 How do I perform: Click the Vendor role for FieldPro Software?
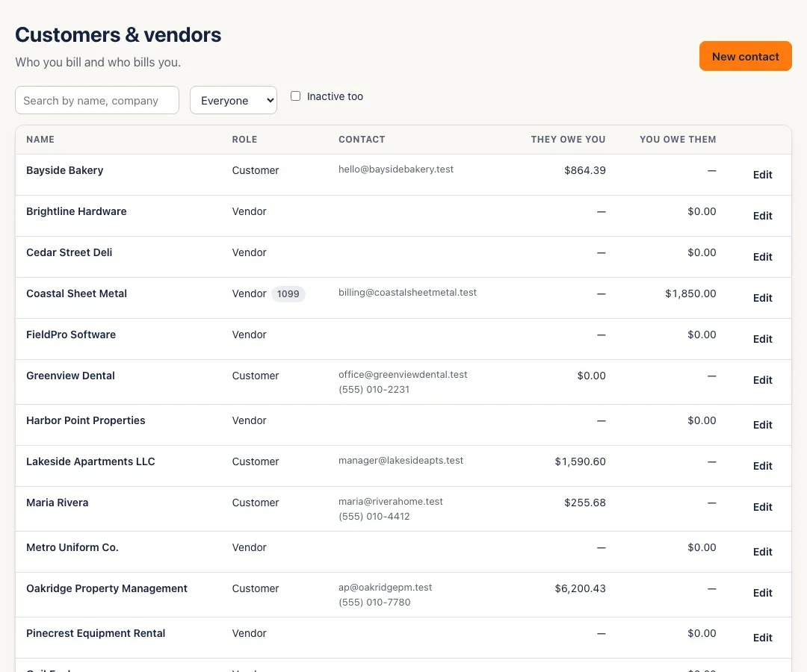click(249, 335)
